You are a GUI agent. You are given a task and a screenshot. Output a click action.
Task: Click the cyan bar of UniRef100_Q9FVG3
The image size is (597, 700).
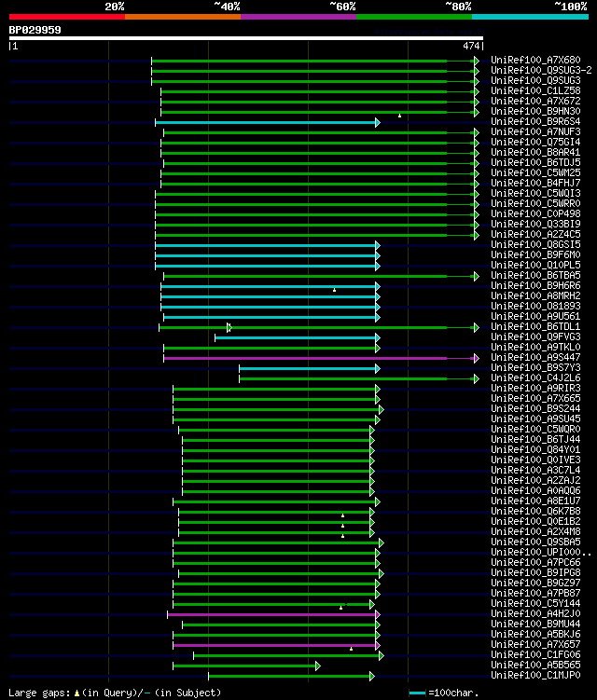[x=295, y=338]
